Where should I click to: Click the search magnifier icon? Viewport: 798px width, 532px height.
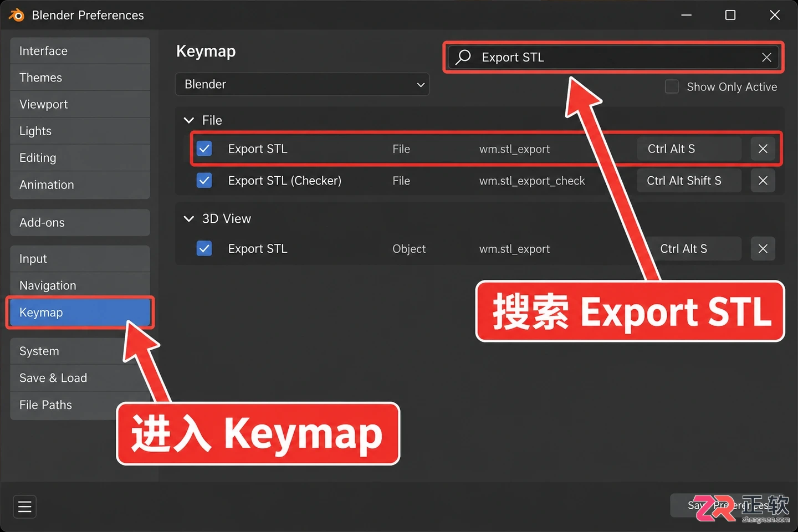coord(463,57)
